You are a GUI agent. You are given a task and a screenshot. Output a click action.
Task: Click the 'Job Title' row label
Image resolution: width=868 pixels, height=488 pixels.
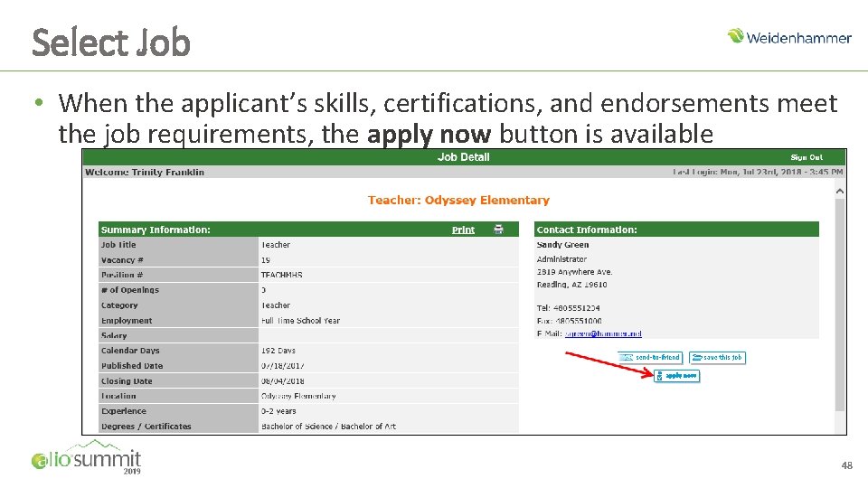(118, 245)
